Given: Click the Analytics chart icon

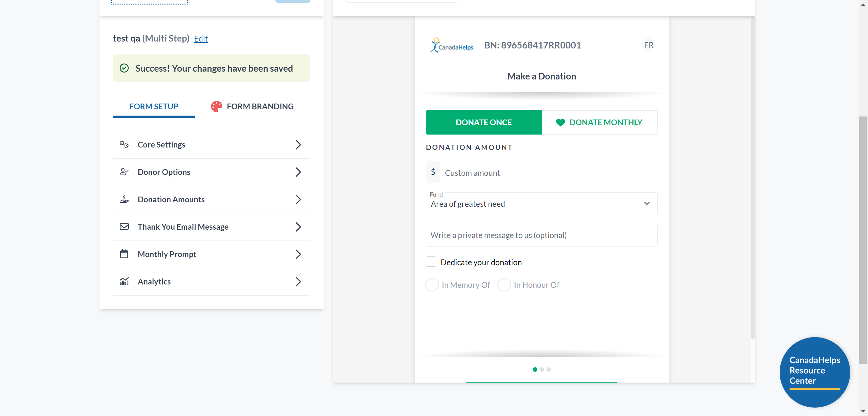Looking at the screenshot, I should [x=124, y=281].
